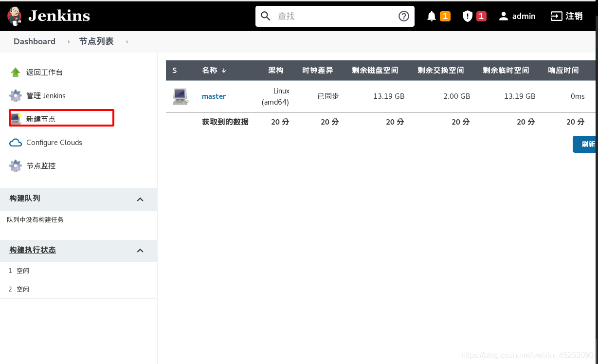The width and height of the screenshot is (598, 364).
Task: Expand the Dashboard breadcrumb arrow
Action: 69,42
